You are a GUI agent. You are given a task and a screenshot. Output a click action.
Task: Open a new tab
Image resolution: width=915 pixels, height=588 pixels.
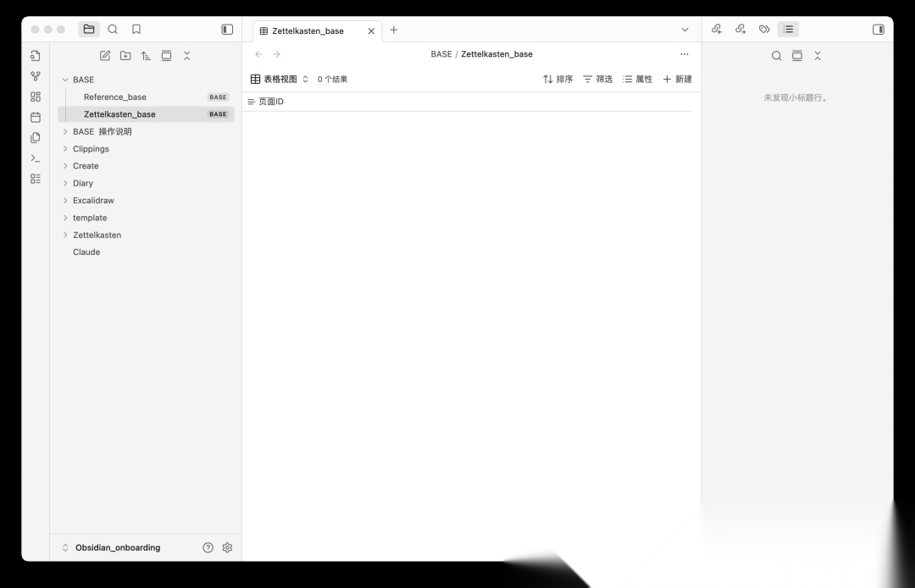(394, 30)
